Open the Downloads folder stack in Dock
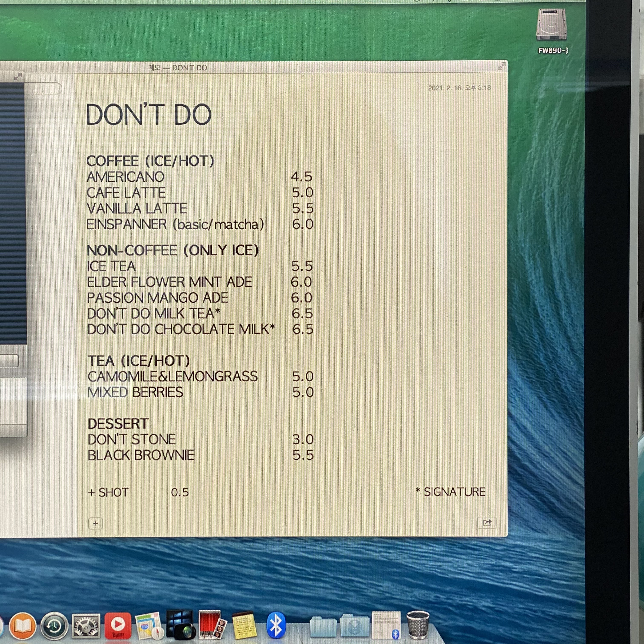644x644 pixels. [x=355, y=626]
